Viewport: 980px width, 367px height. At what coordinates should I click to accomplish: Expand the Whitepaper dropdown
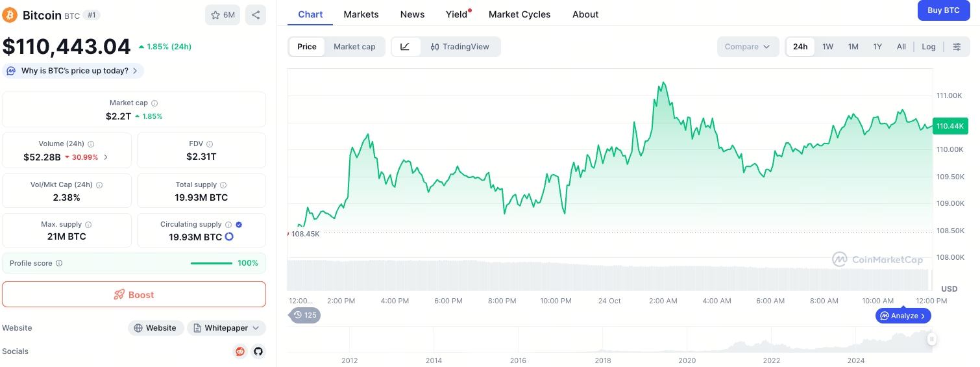227,328
